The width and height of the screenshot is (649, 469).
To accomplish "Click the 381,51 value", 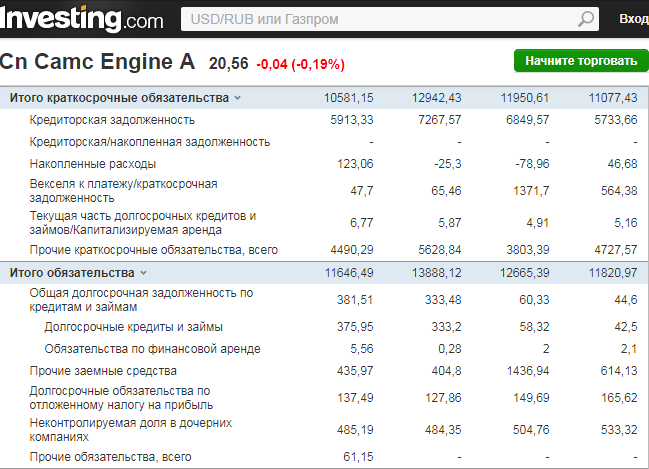I will click(355, 300).
